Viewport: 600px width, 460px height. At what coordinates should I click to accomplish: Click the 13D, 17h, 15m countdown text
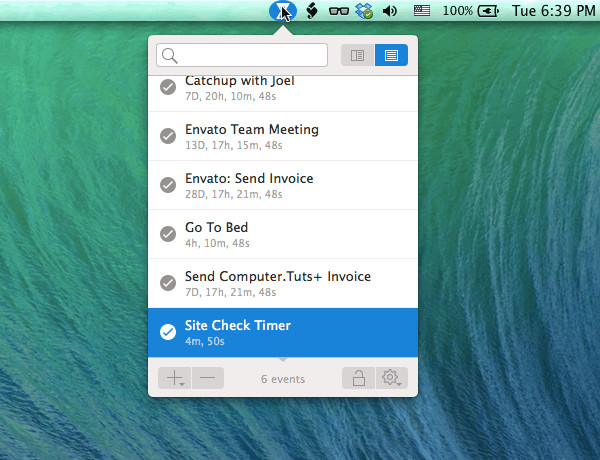pos(234,145)
